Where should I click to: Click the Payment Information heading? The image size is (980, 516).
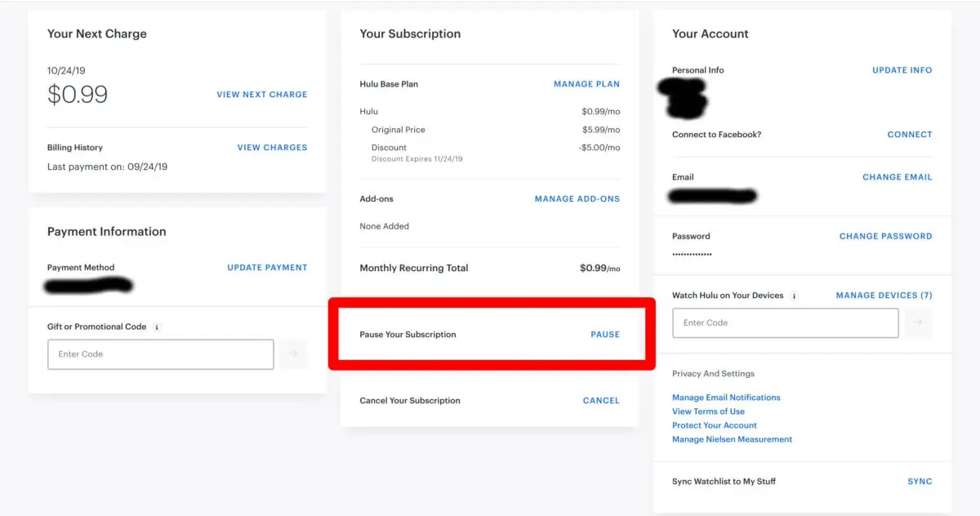click(107, 232)
